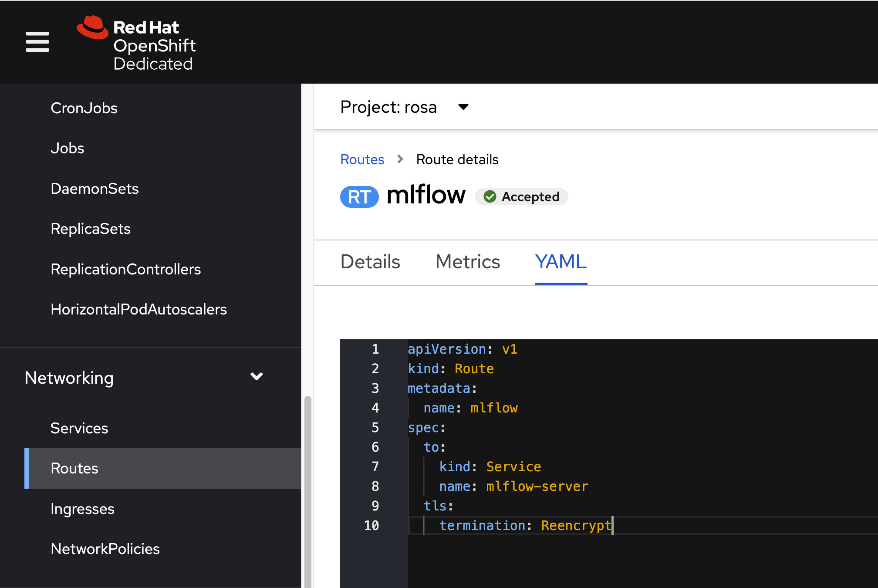Open DaemonSets in the sidebar

[x=95, y=189]
